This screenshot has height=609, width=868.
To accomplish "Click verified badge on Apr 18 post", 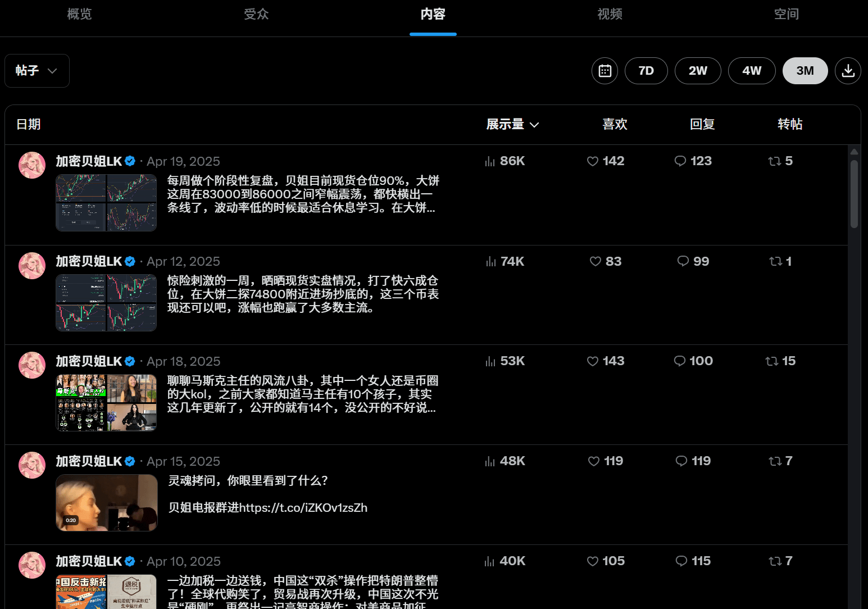I will 130,361.
